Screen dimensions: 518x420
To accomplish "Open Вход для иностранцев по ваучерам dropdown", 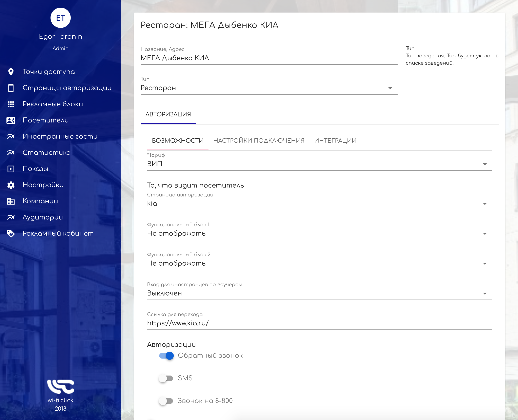I will 319,293.
